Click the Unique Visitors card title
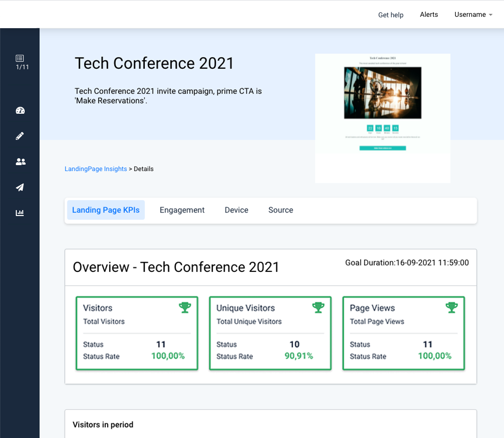 (x=246, y=308)
